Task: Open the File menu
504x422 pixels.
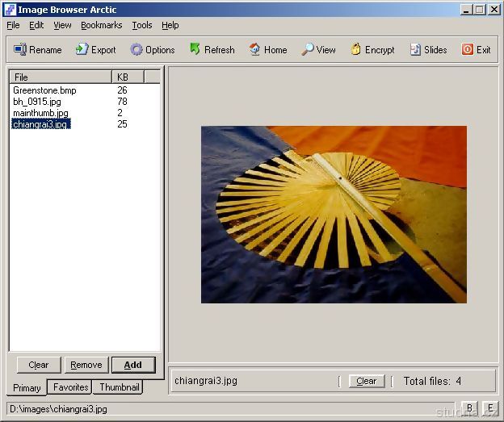Action: click(13, 25)
